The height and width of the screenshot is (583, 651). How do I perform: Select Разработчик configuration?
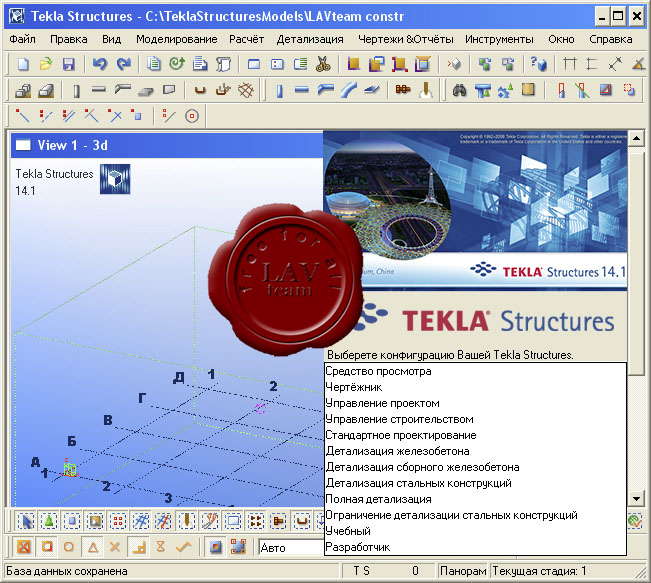coord(475,547)
